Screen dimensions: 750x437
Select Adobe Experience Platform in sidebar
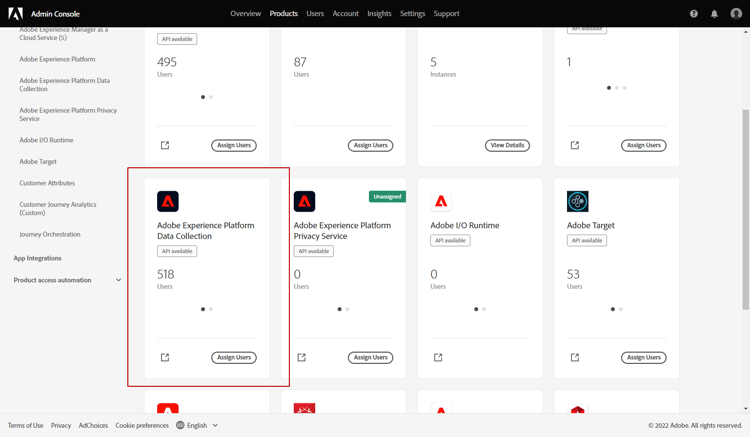click(x=57, y=59)
